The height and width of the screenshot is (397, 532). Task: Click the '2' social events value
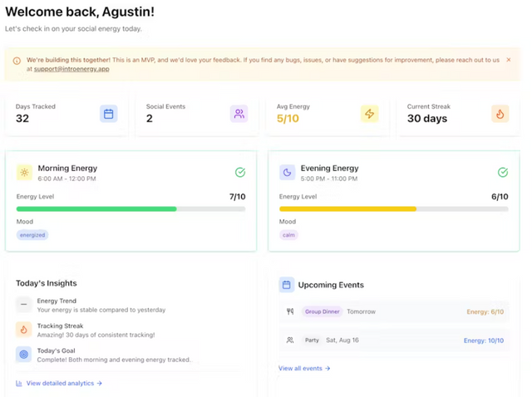(150, 118)
